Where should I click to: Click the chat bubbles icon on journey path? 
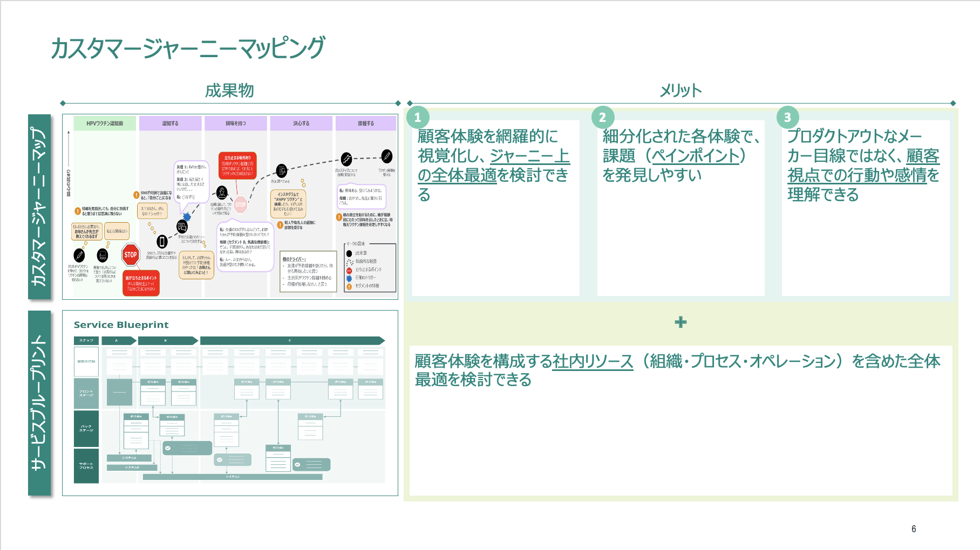(182, 227)
